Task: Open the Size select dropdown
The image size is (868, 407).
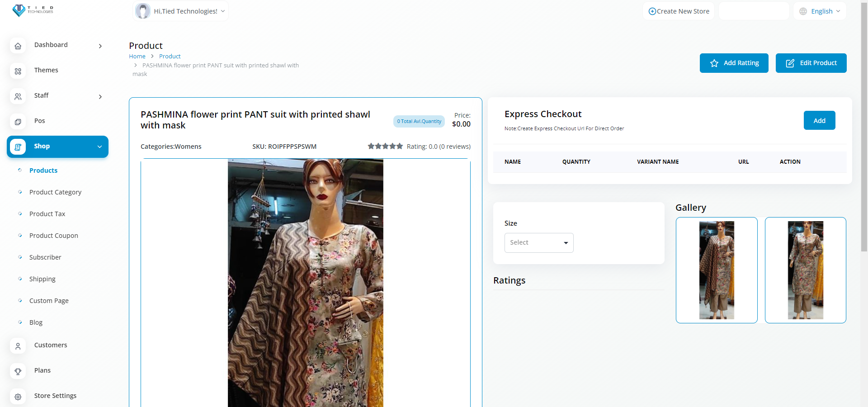Action: point(538,243)
